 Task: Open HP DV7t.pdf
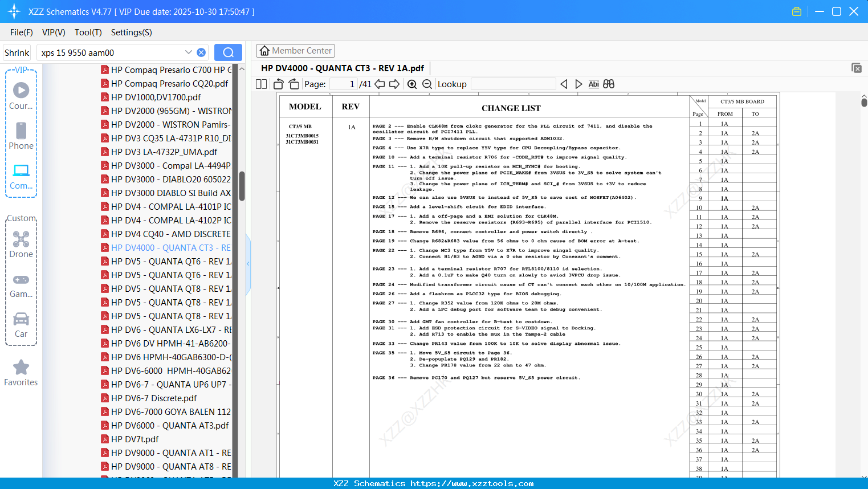(x=130, y=439)
